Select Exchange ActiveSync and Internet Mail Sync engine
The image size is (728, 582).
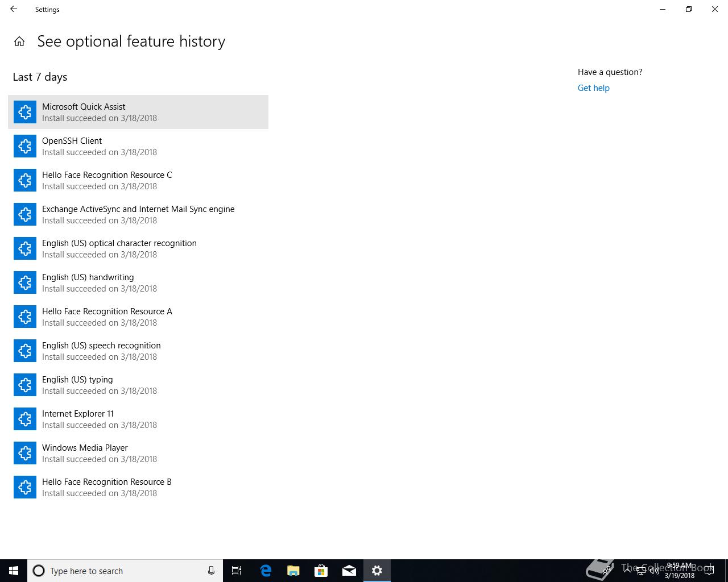click(x=138, y=209)
